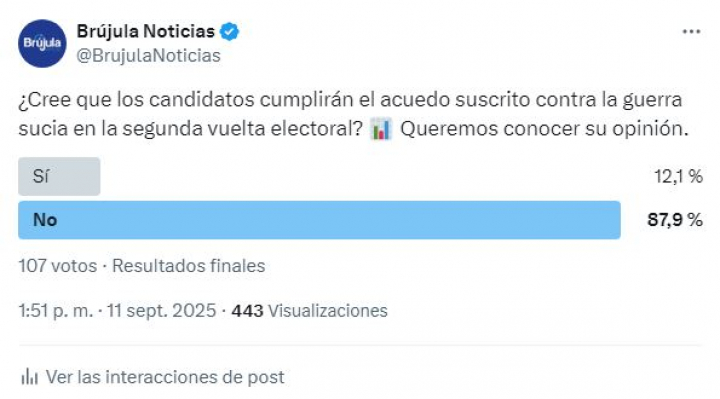The width and height of the screenshot is (720, 399).
Task: Open the Brújula profile avatar
Action: coord(42,44)
